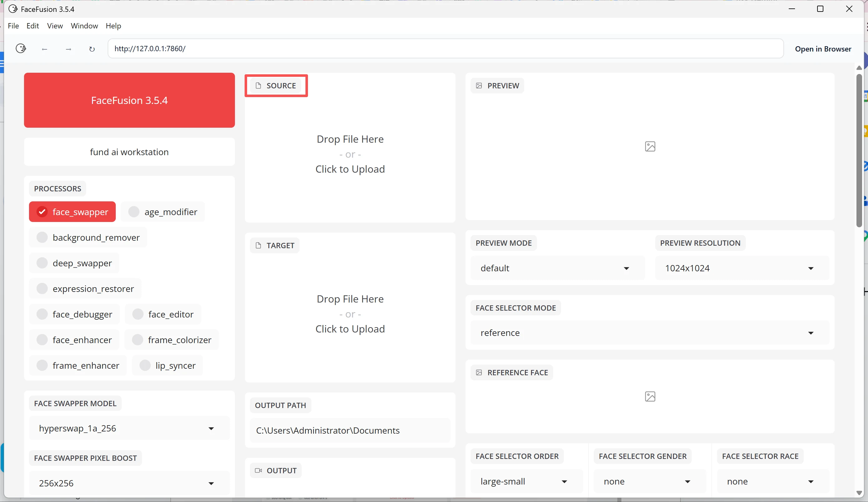Click the OUTPUT PATH label
868x502 pixels.
coord(280,405)
